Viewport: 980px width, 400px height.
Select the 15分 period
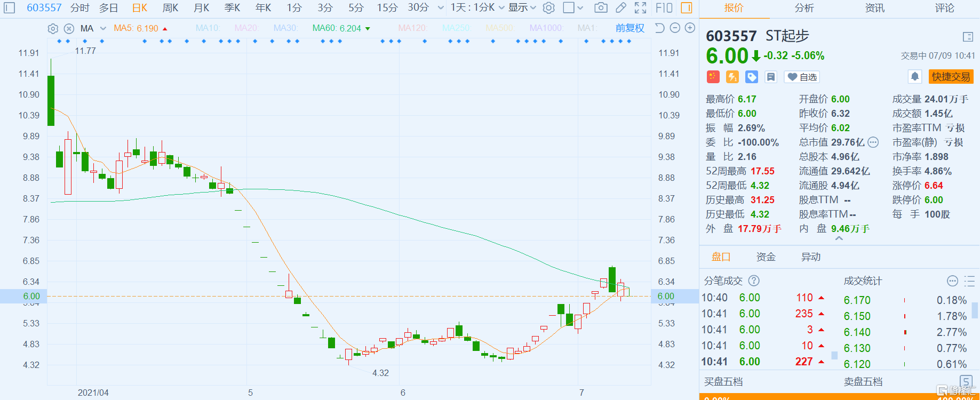tap(387, 7)
